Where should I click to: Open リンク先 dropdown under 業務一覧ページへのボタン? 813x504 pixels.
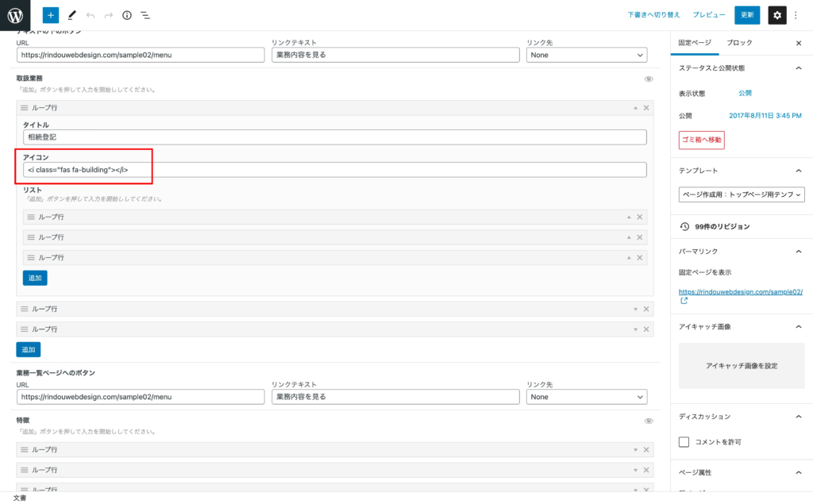pos(587,397)
